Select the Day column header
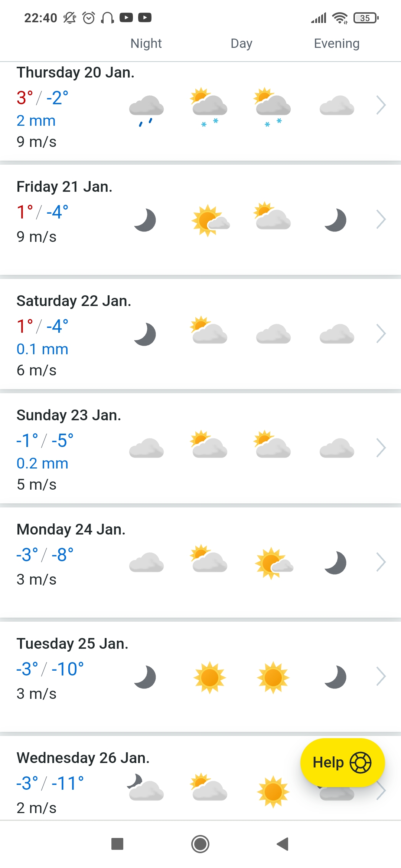Screen dimensions: 401x868 pos(241,43)
